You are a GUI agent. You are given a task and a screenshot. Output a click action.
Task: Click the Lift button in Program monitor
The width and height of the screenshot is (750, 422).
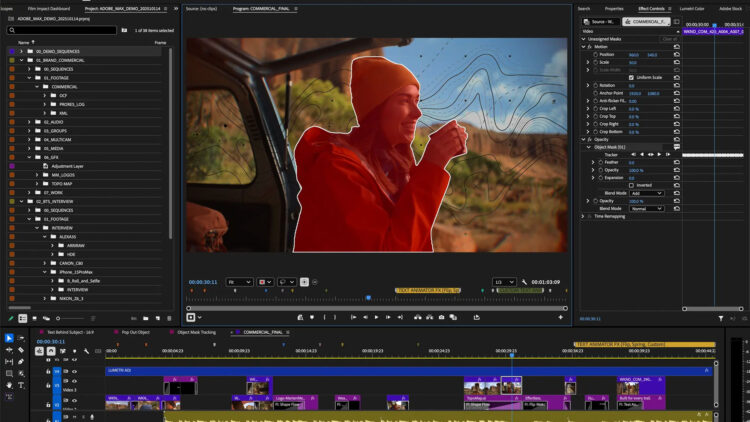tap(418, 317)
